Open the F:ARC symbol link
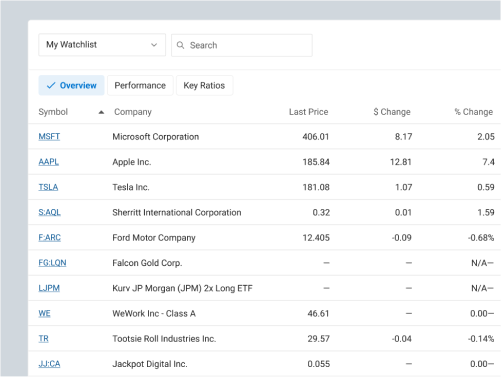 tap(49, 238)
